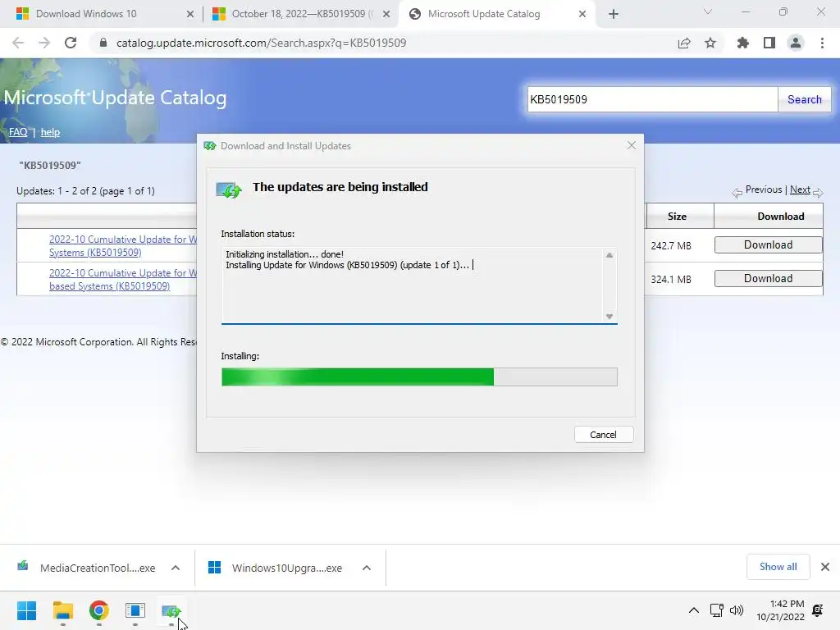Click the Next results page link
This screenshot has width=840, height=630.
(800, 189)
